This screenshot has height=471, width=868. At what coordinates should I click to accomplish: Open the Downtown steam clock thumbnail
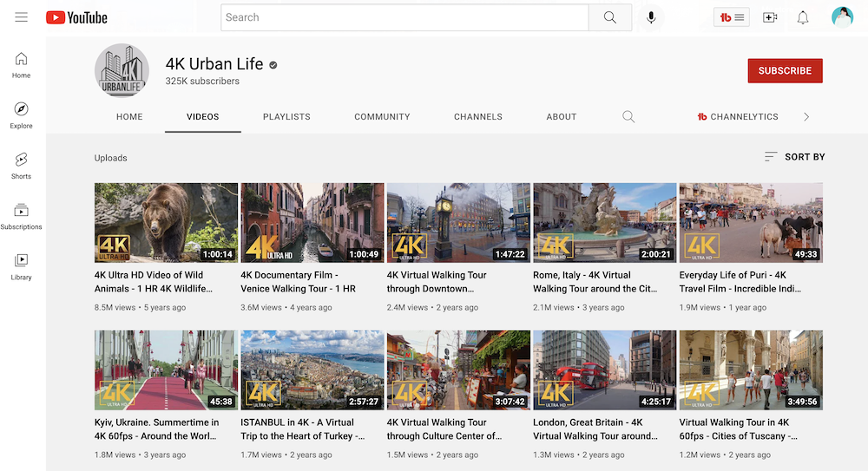tap(458, 223)
